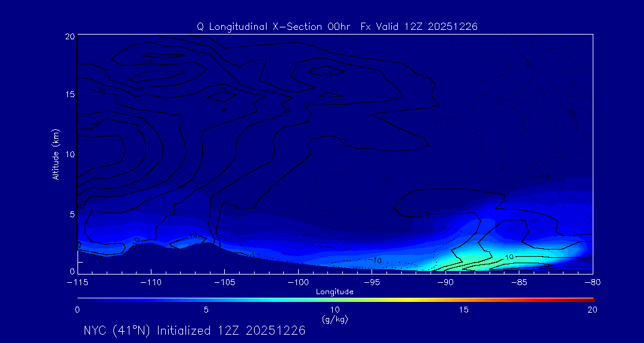Click the altitude axis "5" tick label

click(73, 214)
